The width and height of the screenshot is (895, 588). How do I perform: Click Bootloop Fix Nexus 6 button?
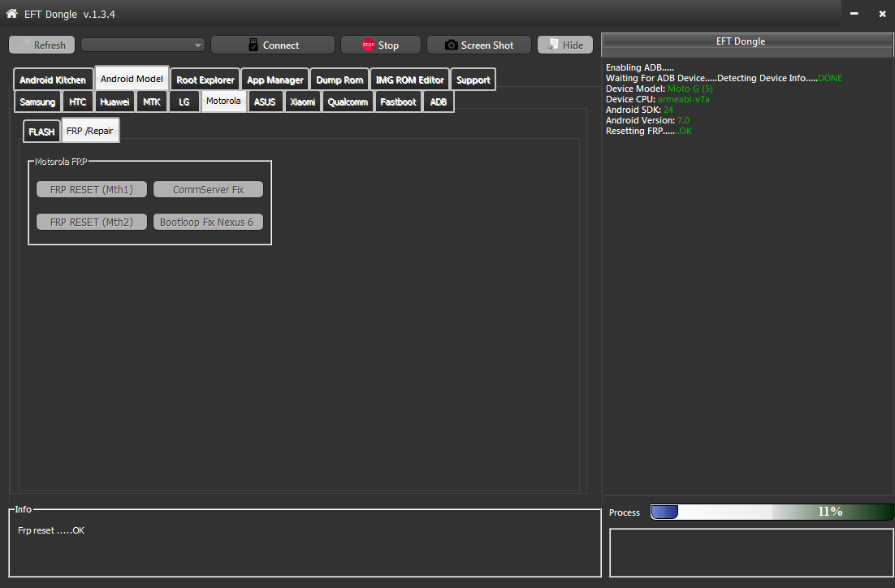pos(209,222)
